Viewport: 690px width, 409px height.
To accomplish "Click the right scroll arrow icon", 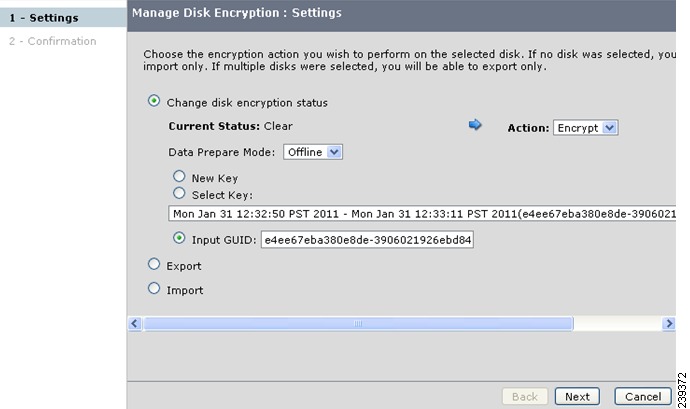I will tap(669, 324).
